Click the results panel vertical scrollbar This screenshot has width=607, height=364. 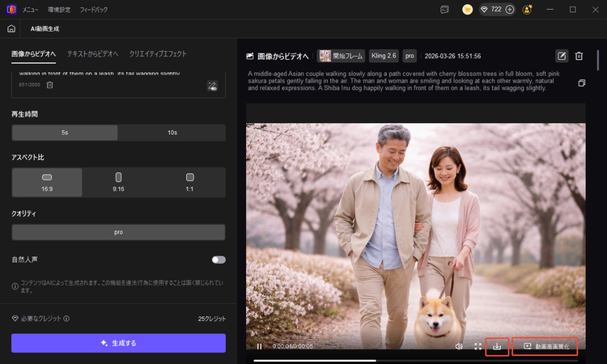tap(598, 60)
